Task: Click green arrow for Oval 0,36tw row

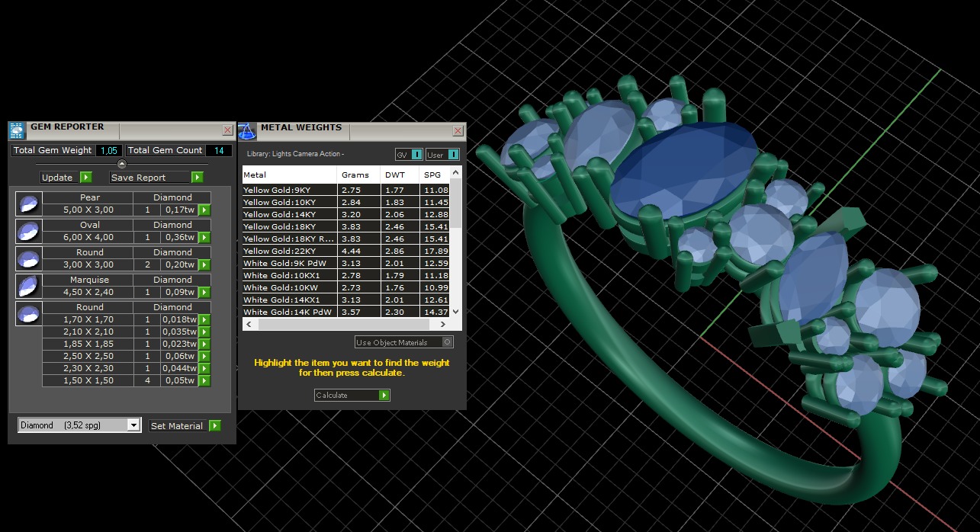Action: (204, 237)
